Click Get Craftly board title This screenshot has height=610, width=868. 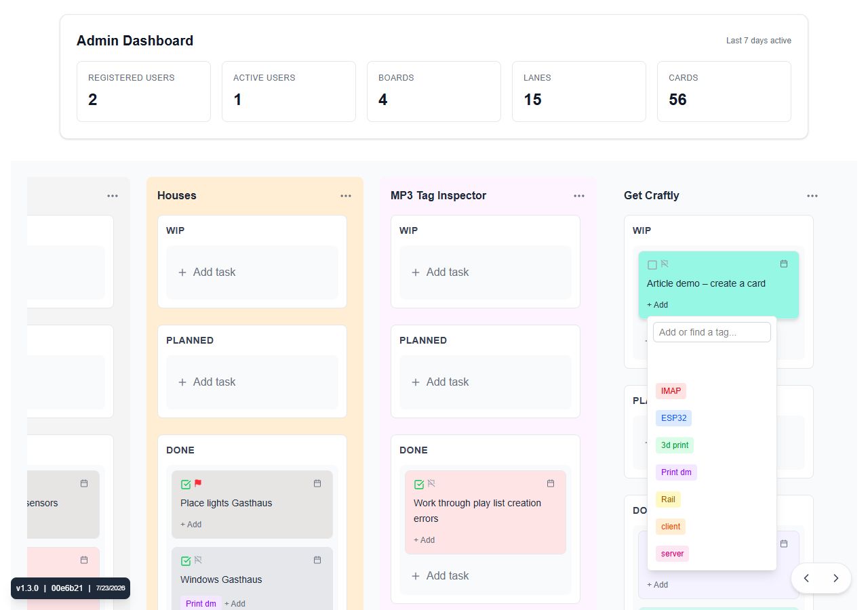pos(652,195)
